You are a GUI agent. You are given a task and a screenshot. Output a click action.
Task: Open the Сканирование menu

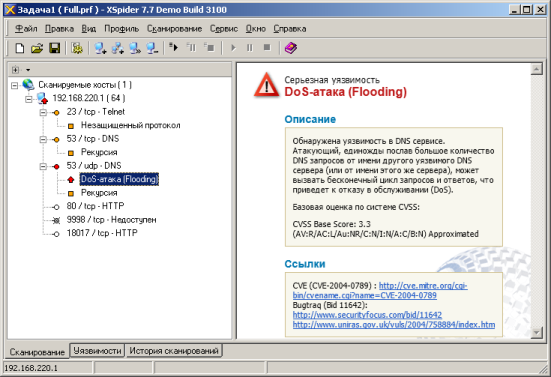click(x=174, y=29)
